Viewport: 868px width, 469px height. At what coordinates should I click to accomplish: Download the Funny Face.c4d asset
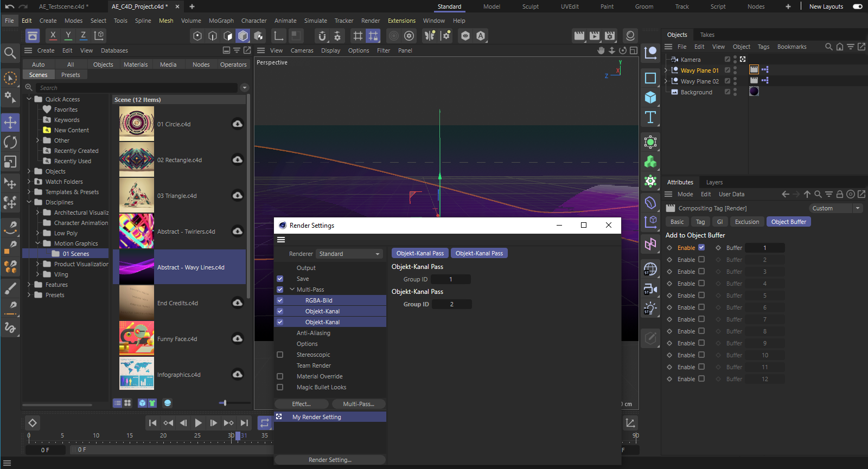(x=238, y=338)
